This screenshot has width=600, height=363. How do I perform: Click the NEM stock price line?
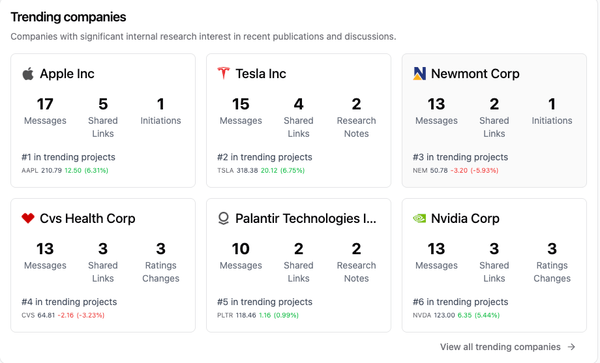point(455,171)
